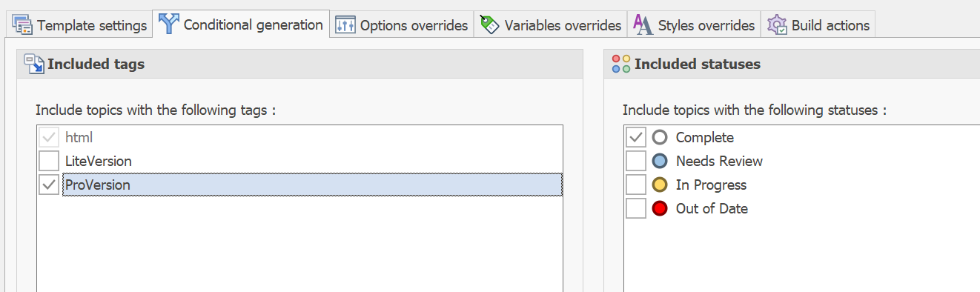Click the Options overrides sliders icon

[345, 25]
